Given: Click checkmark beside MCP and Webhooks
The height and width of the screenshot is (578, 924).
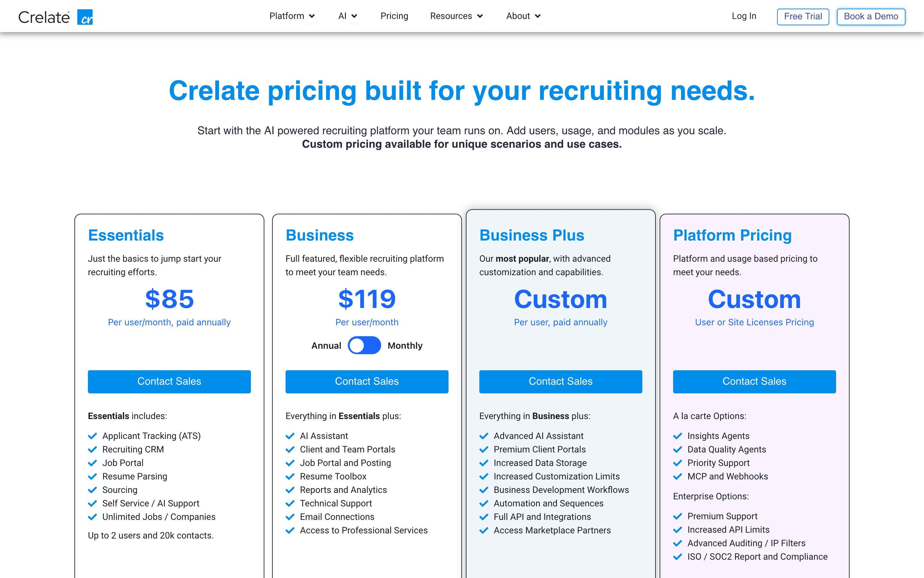Looking at the screenshot, I should [678, 477].
